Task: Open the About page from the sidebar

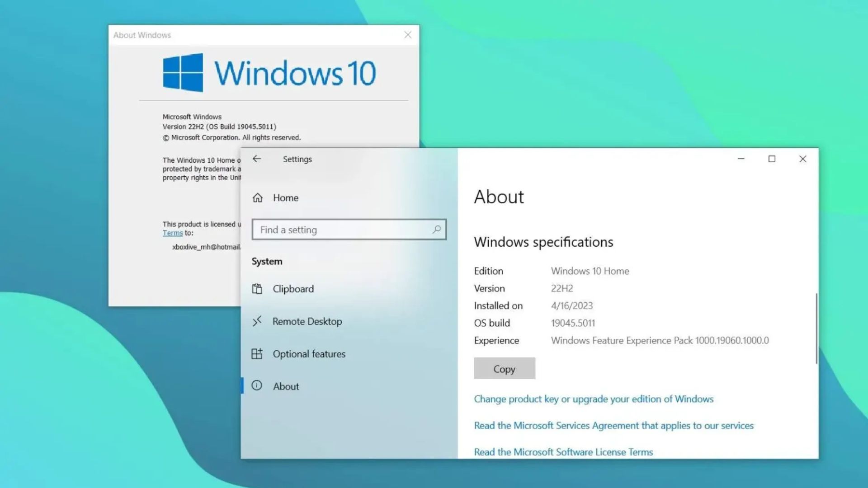Action: [x=286, y=386]
